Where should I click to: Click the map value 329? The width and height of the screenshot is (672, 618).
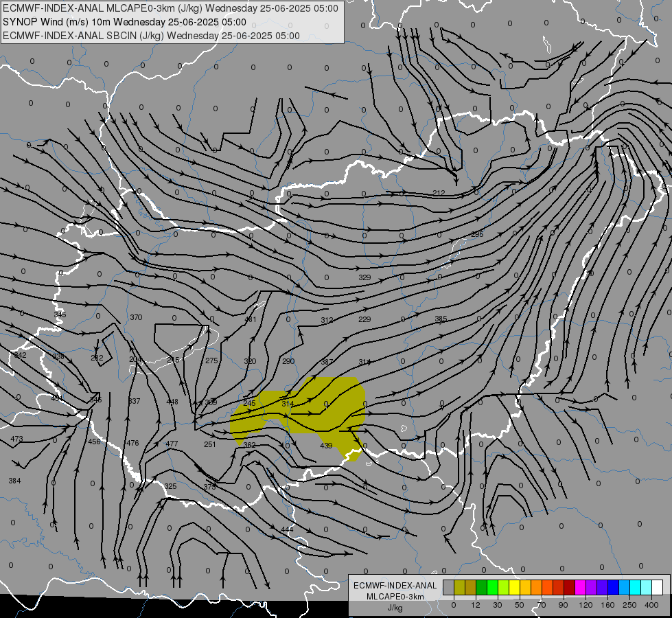tap(364, 277)
